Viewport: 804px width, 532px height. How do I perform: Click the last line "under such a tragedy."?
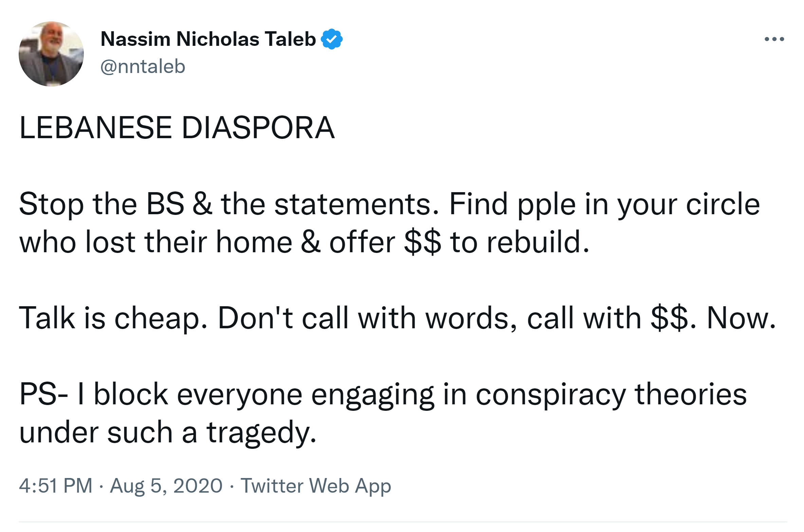pyautogui.click(x=168, y=433)
